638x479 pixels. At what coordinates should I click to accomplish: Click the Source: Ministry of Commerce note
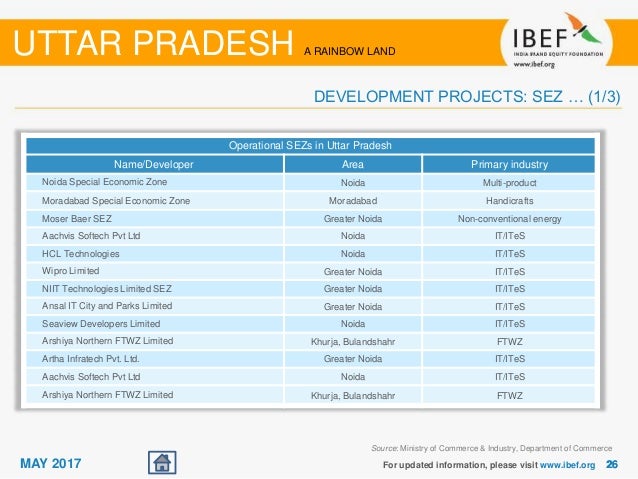pyautogui.click(x=492, y=448)
